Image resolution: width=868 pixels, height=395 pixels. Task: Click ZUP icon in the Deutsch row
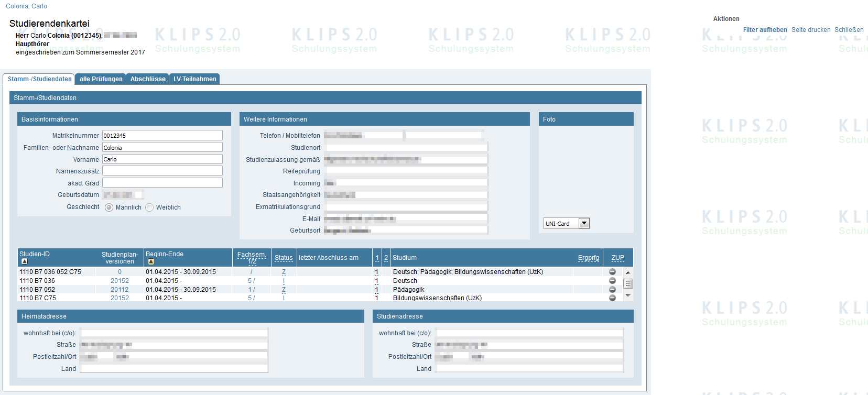click(612, 281)
